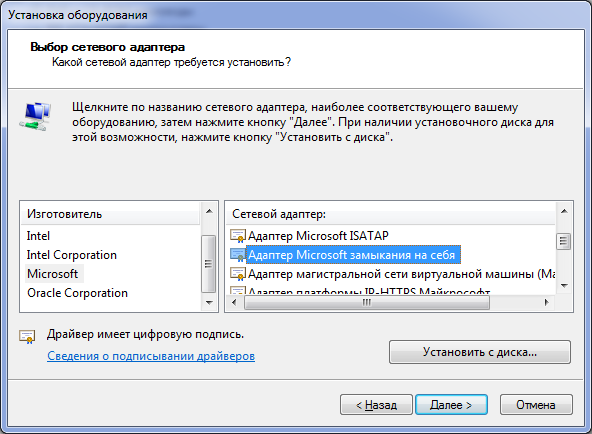This screenshot has width=592, height=434.
Task: Click manufacturer list scroll up arrow
Action: click(x=209, y=211)
